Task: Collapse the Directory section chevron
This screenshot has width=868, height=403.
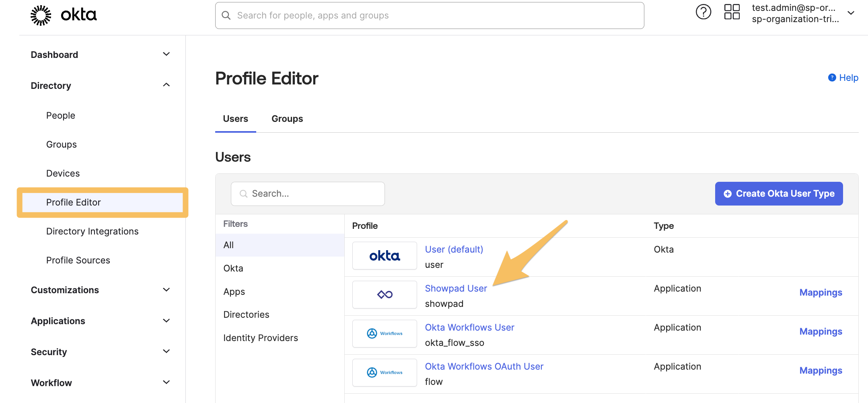Action: (166, 85)
